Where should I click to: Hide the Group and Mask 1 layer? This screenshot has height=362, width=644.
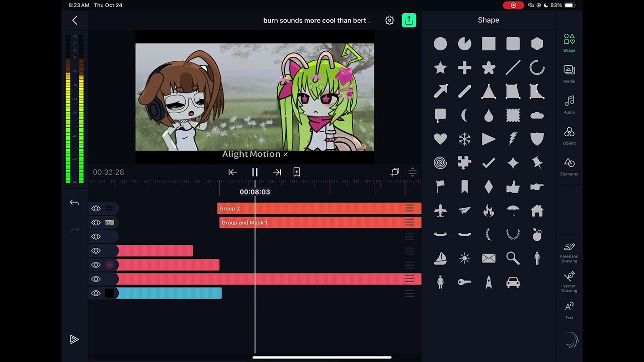[96, 222]
